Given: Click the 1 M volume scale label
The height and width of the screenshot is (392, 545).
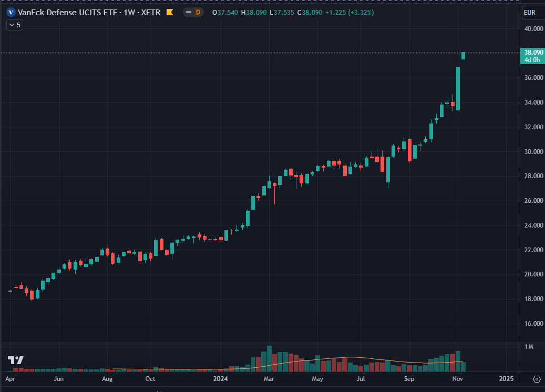Looking at the screenshot, I should tap(529, 347).
